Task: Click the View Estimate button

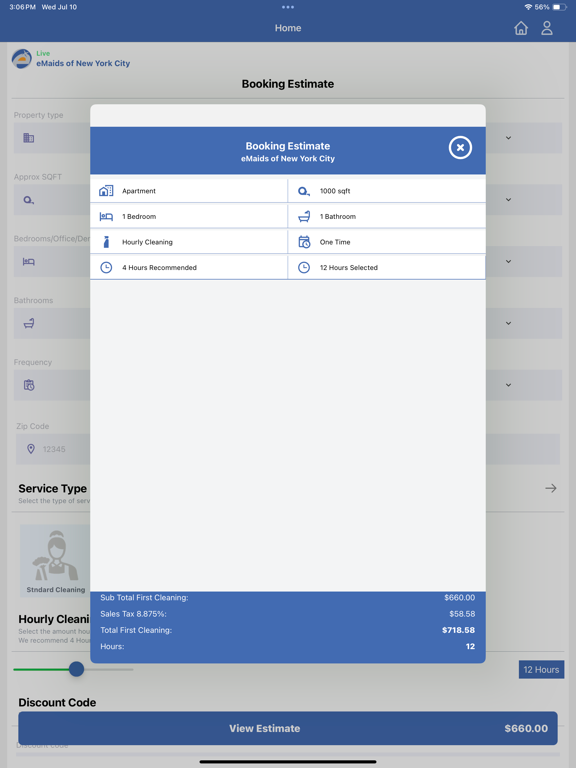Action: (x=288, y=728)
